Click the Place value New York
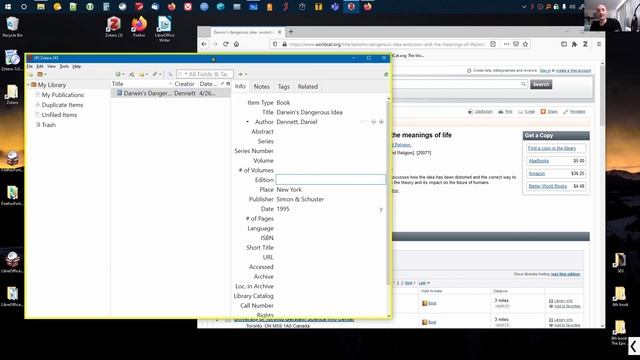 289,190
